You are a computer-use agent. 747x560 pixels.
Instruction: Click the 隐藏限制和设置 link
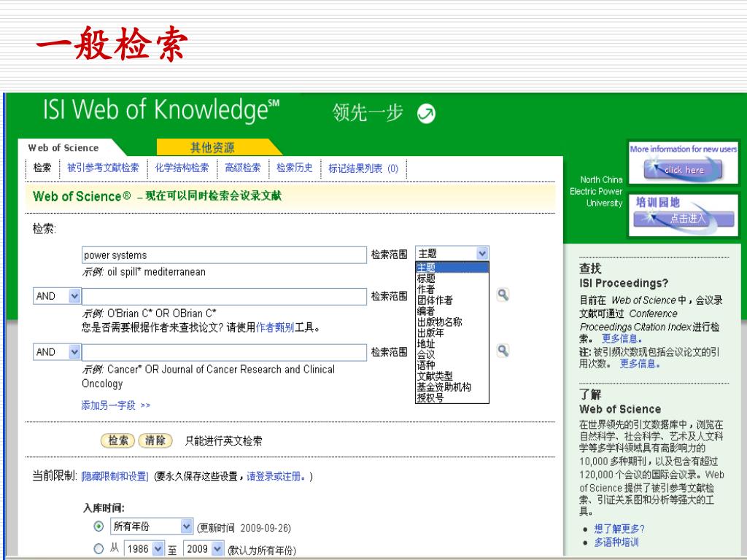(x=115, y=477)
